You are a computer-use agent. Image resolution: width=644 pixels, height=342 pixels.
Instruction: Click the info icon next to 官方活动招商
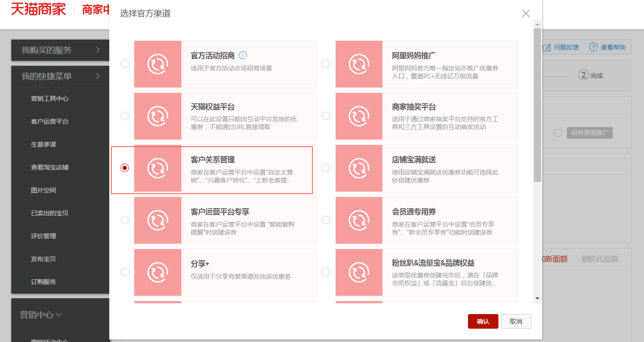[x=243, y=55]
